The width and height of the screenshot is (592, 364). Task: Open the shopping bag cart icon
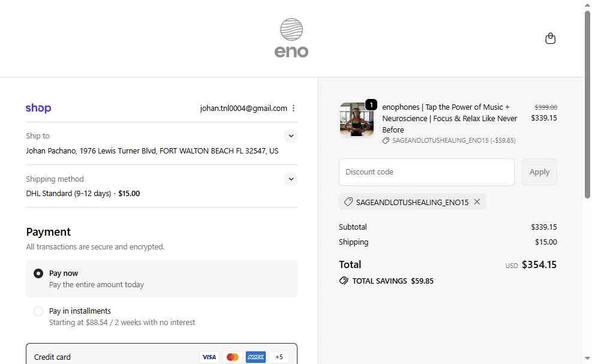pos(550,38)
